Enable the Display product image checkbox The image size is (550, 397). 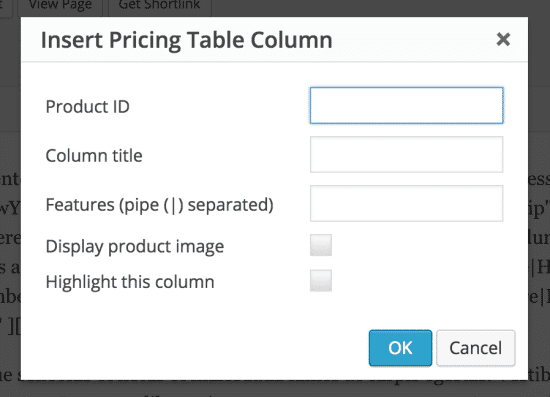click(x=321, y=245)
